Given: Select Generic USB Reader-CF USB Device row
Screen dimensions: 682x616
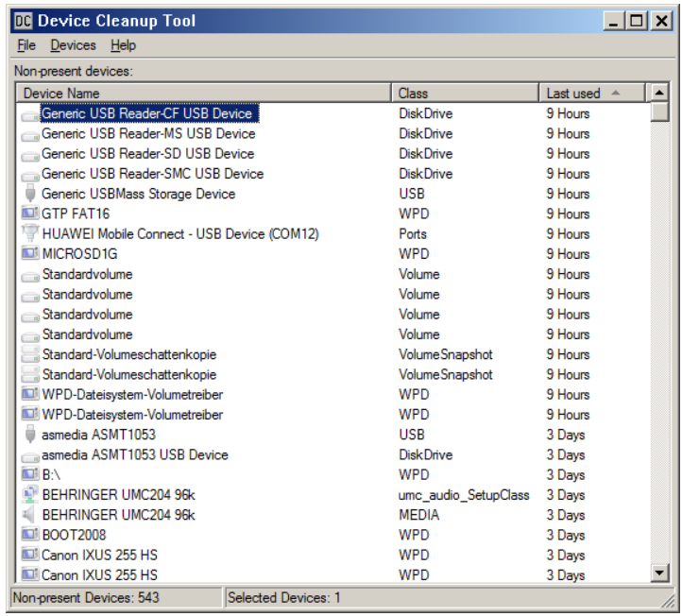Looking at the screenshot, I should tap(149, 113).
